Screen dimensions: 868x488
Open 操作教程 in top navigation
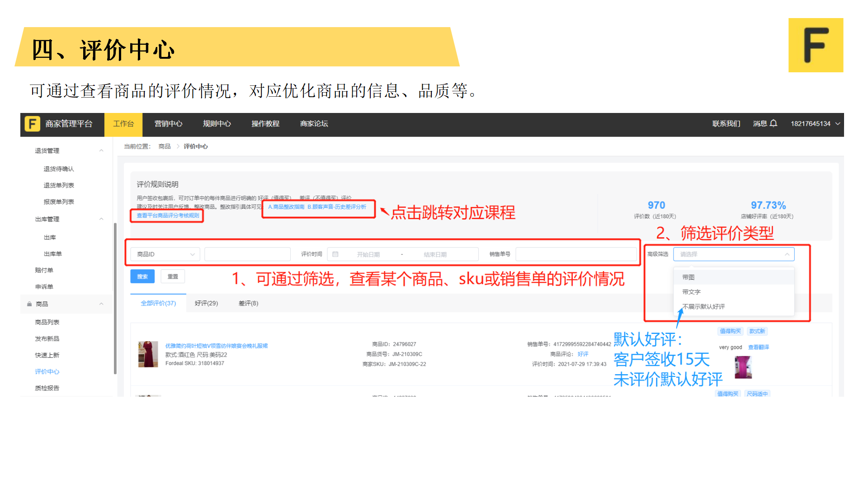(x=265, y=124)
